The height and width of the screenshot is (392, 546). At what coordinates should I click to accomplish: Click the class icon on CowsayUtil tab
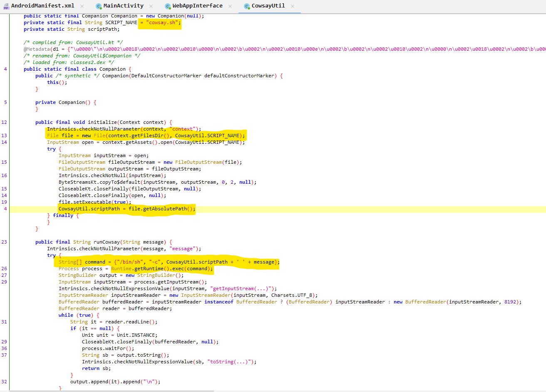pos(247,6)
